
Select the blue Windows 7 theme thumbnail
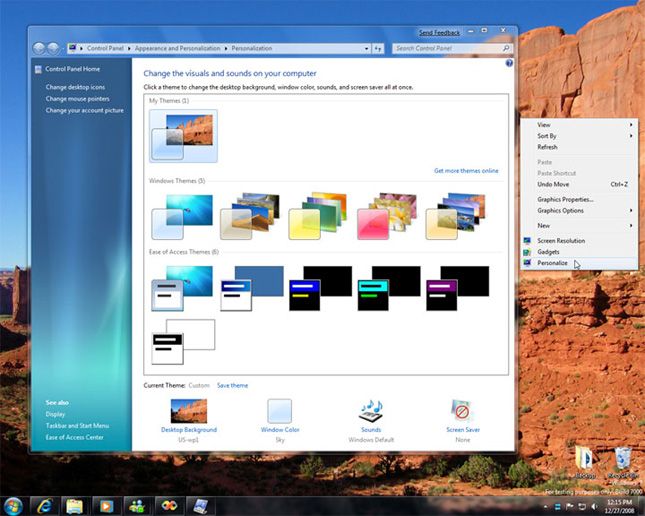coord(183,217)
